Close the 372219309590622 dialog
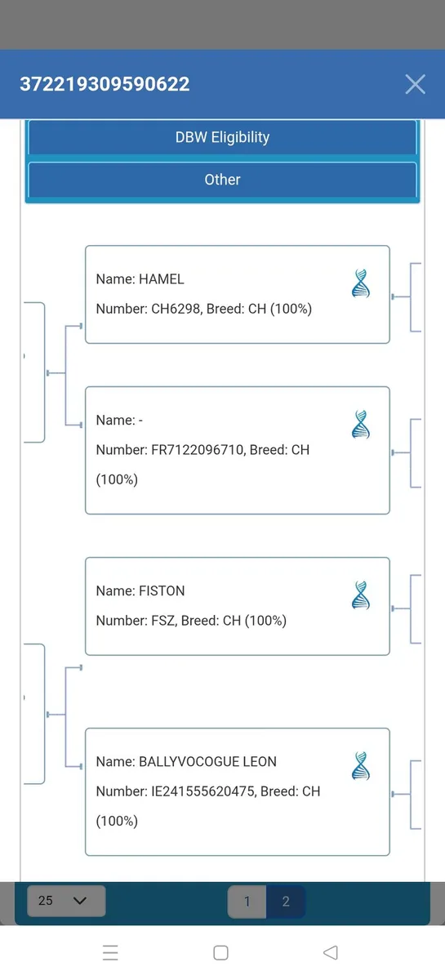This screenshot has width=445, height=980. [415, 83]
